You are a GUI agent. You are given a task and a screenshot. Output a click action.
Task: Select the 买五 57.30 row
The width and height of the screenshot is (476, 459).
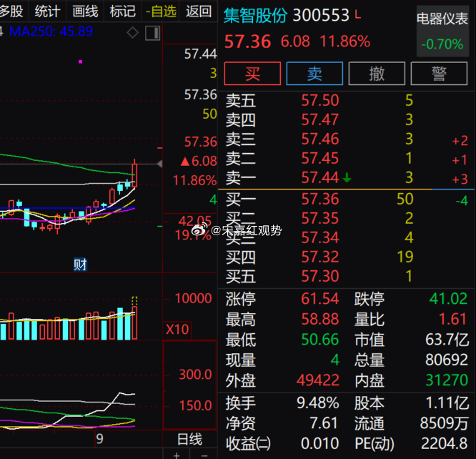347,276
